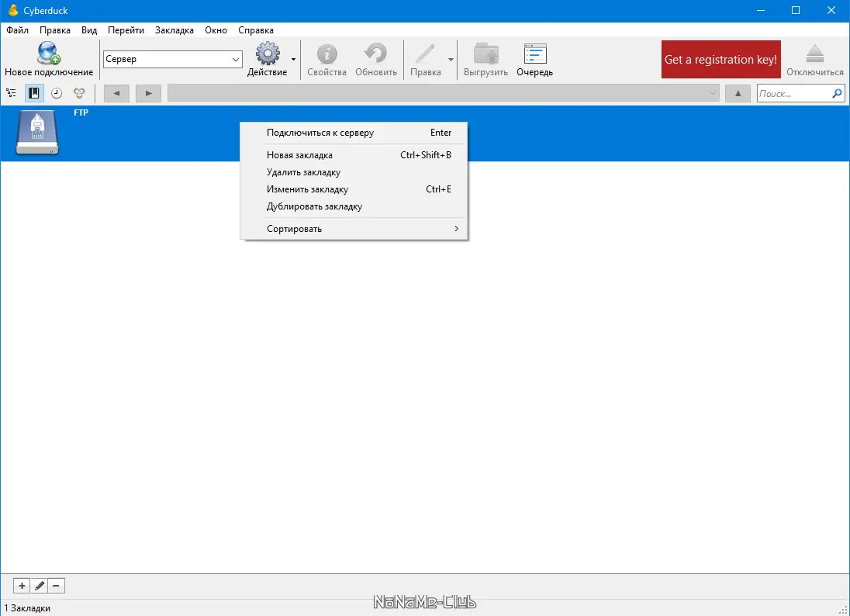
Task: Maximize the Cyberduck window
Action: coord(795,10)
